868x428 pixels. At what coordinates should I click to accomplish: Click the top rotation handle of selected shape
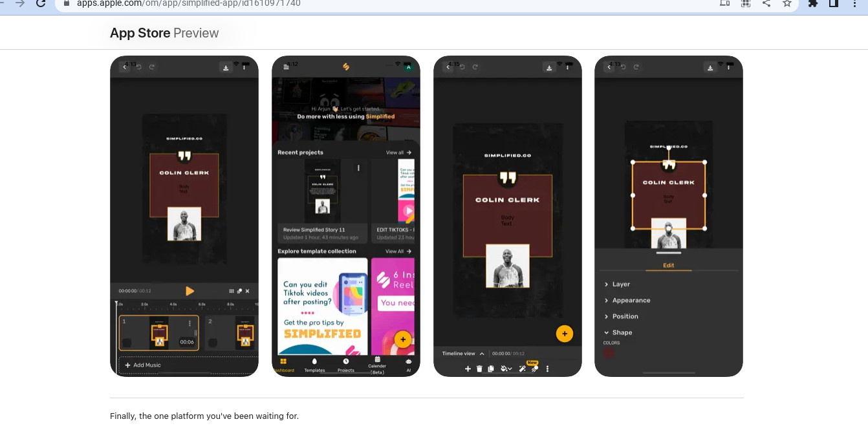click(669, 148)
